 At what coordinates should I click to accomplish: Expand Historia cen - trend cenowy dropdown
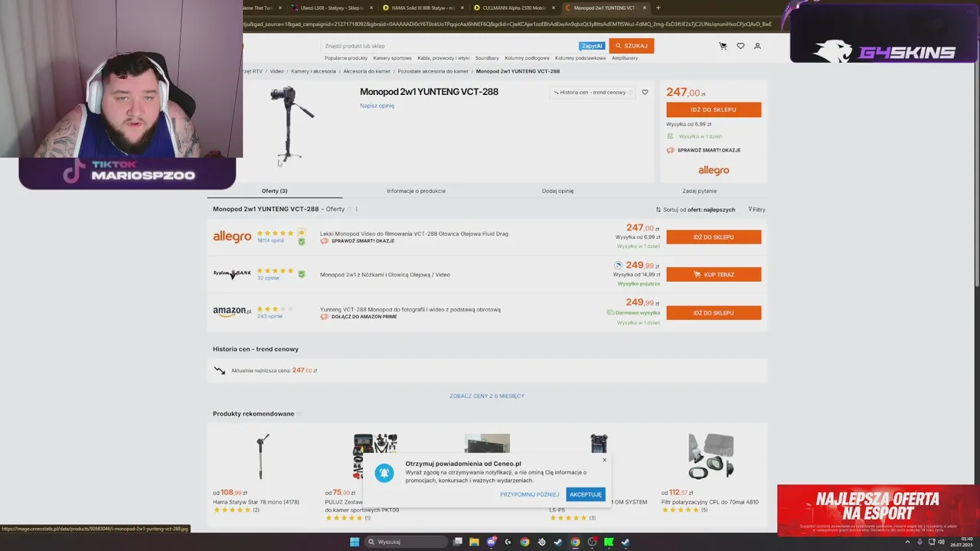[x=593, y=93]
